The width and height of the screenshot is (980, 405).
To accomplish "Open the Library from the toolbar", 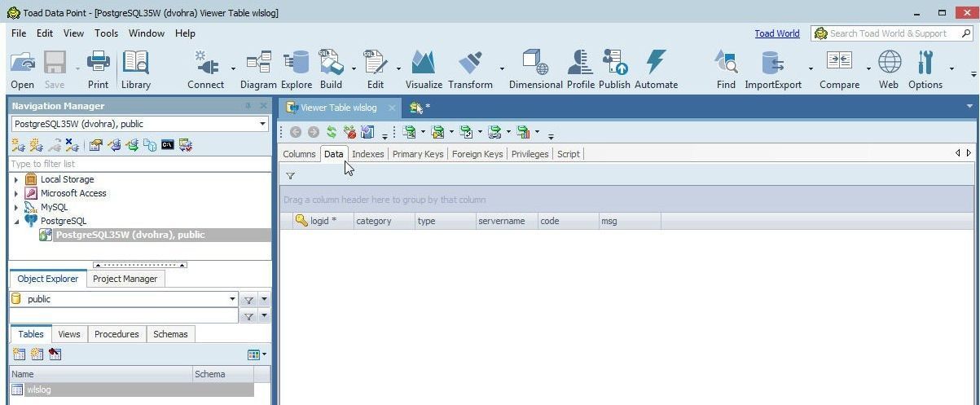I will pos(135,69).
